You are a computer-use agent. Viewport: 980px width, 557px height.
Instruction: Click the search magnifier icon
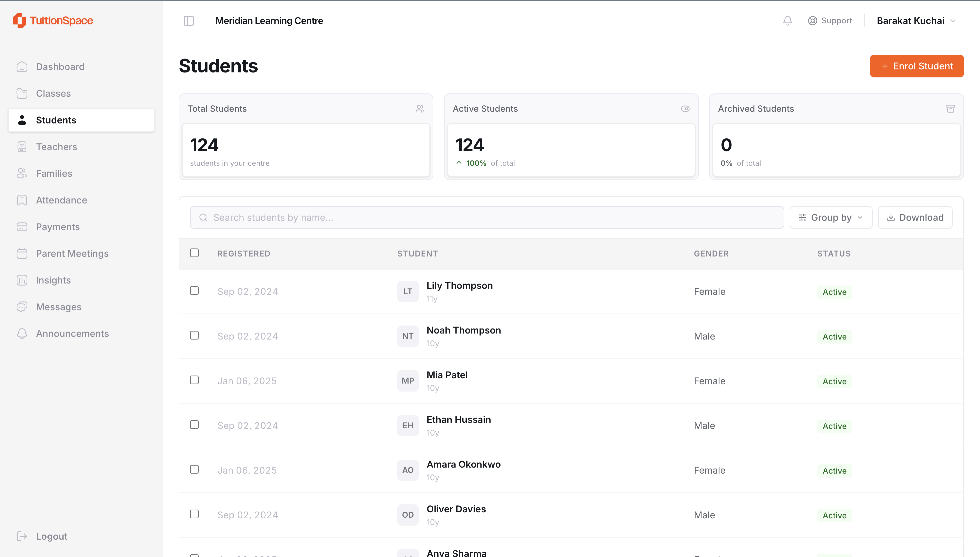[x=203, y=218]
